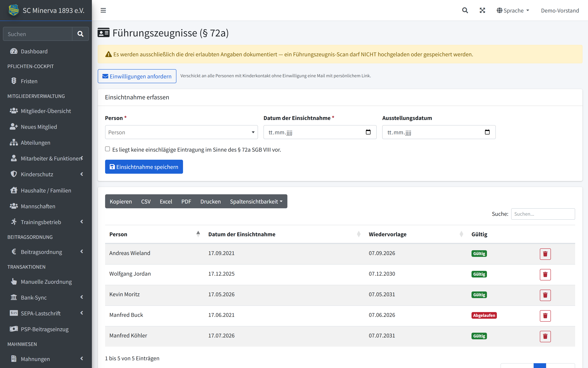This screenshot has height=368, width=588.
Task: Select the Wiedervorlage date 07.12.2030
Action: coord(382,274)
